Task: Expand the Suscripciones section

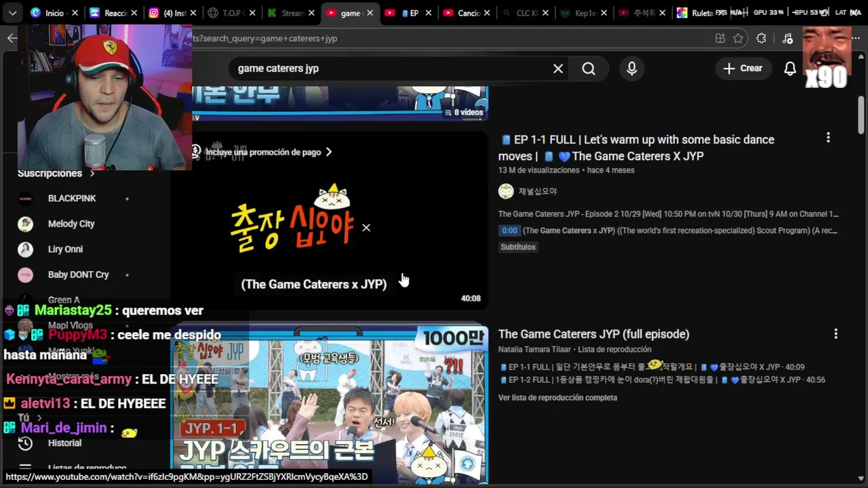Action: tap(56, 174)
